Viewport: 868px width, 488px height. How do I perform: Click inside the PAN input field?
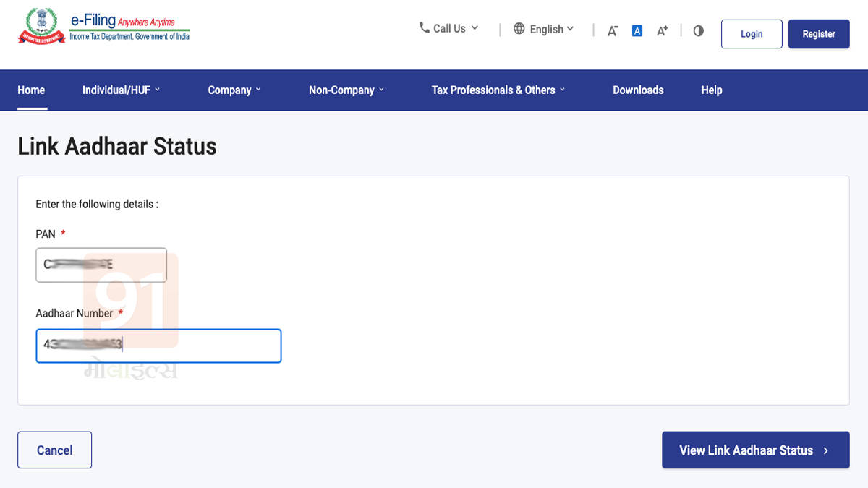(101, 265)
